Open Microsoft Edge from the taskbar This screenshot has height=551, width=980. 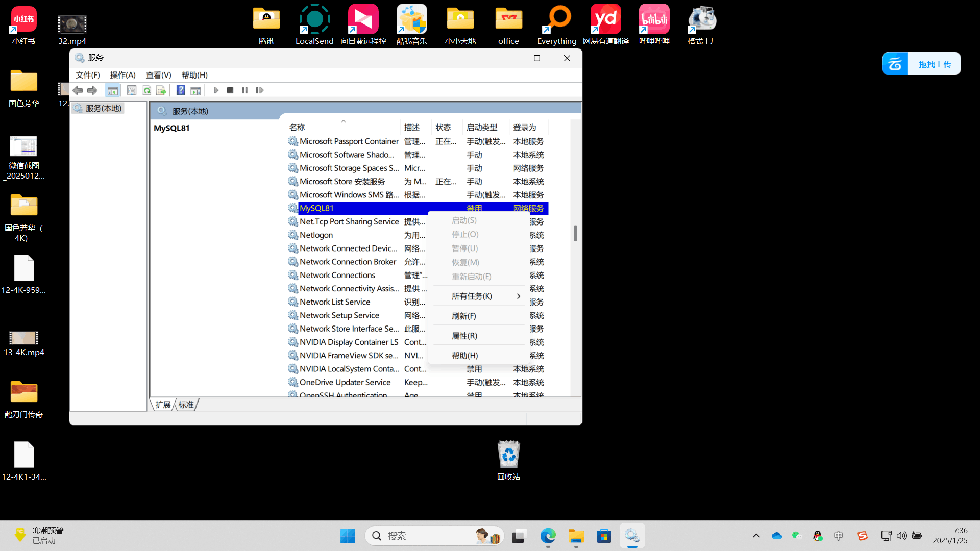548,536
